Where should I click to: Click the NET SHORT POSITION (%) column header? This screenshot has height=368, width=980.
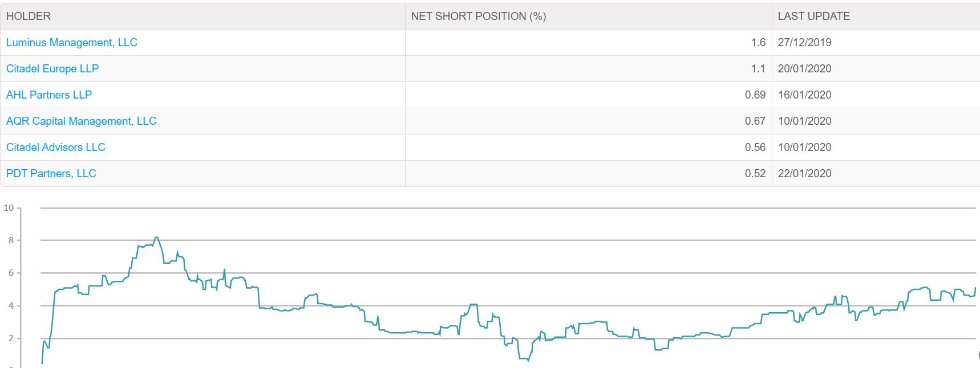pyautogui.click(x=588, y=16)
